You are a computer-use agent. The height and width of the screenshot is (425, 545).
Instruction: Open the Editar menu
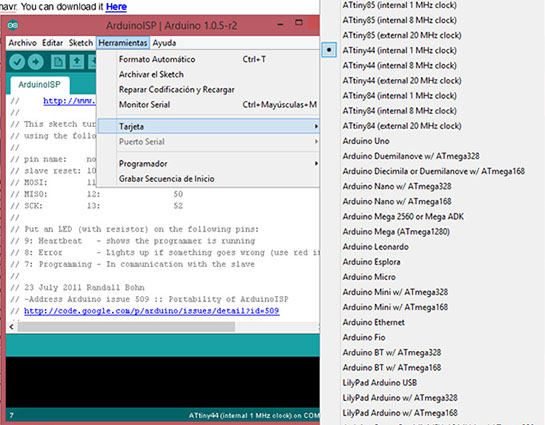pos(52,43)
